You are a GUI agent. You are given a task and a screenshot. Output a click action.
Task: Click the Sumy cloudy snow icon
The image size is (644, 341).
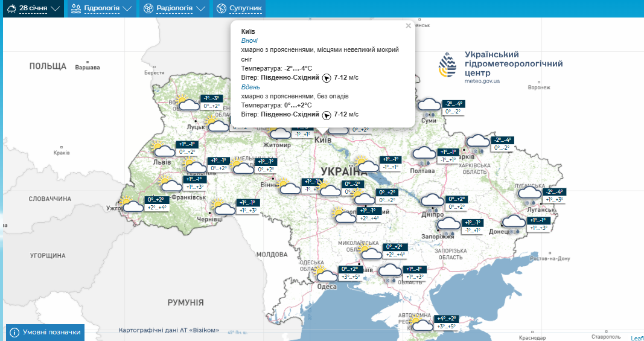click(x=429, y=107)
